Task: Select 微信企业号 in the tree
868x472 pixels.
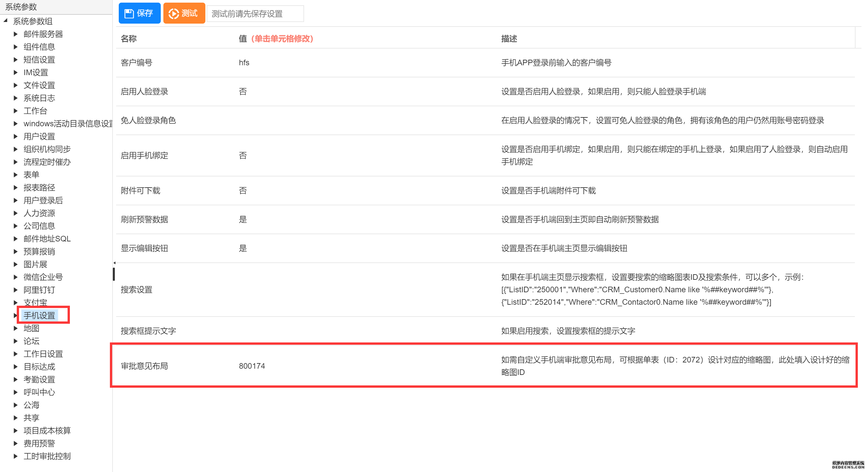Action: coord(43,277)
